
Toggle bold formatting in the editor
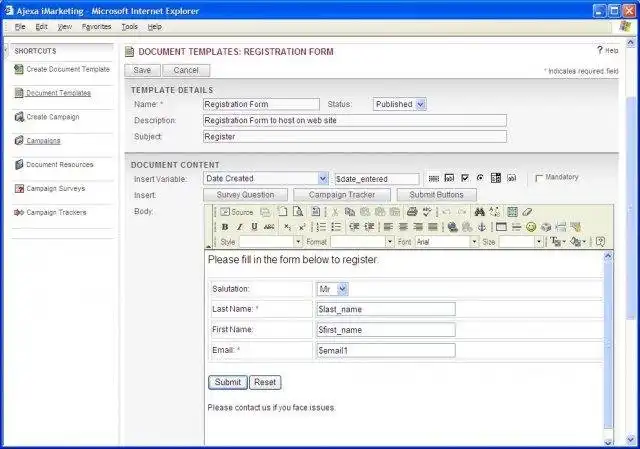click(x=224, y=227)
